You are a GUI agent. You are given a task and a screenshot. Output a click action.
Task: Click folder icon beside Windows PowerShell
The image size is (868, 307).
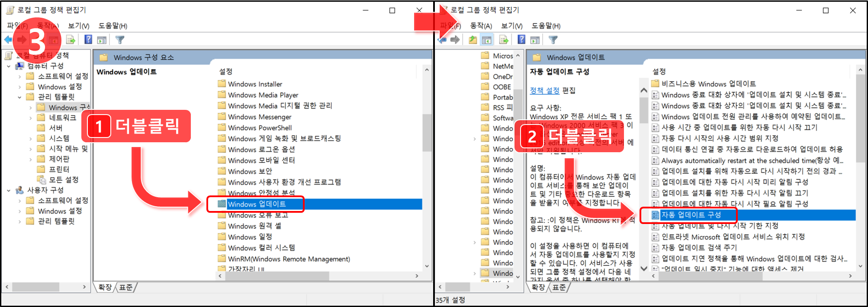pyautogui.click(x=222, y=127)
